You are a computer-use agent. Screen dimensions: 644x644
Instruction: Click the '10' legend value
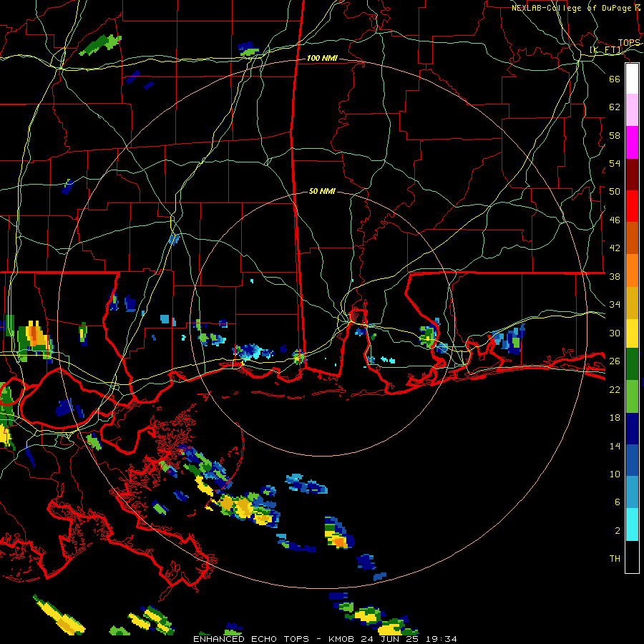click(615, 474)
